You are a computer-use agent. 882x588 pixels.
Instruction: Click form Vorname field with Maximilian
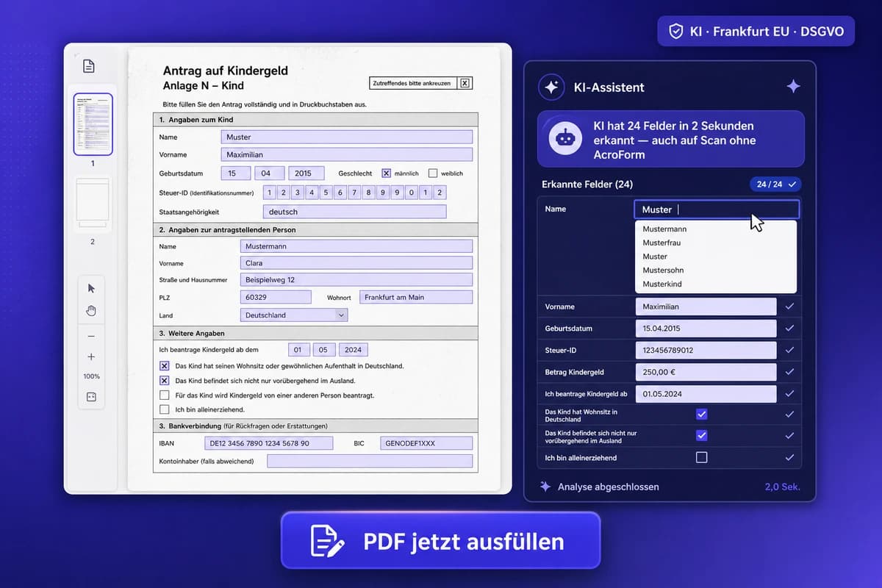346,154
